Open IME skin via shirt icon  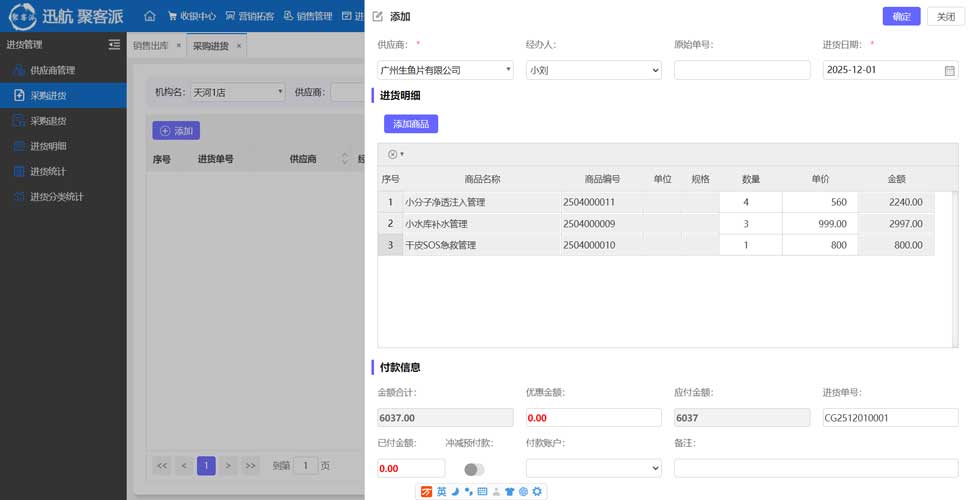point(510,491)
